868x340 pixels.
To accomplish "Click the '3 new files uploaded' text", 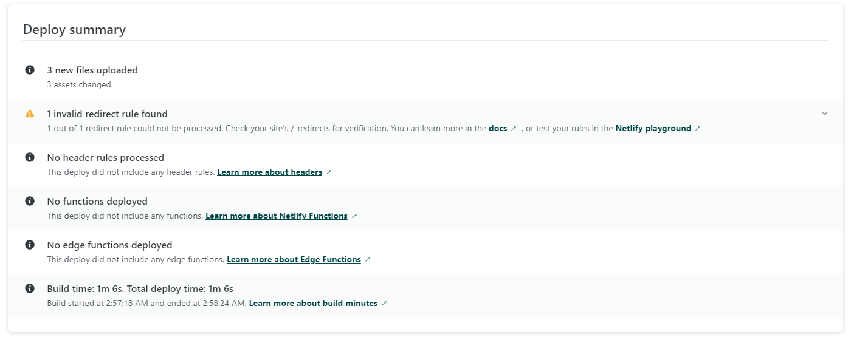I will tap(92, 70).
